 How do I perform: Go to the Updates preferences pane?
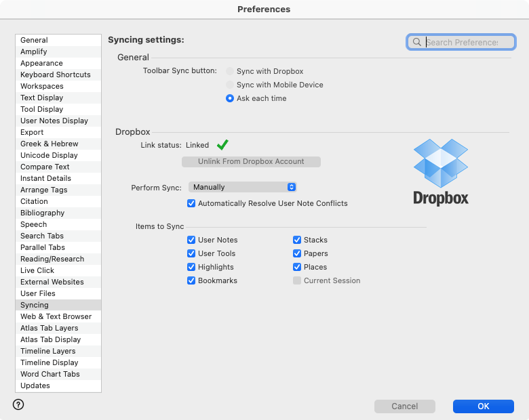tap(35, 385)
